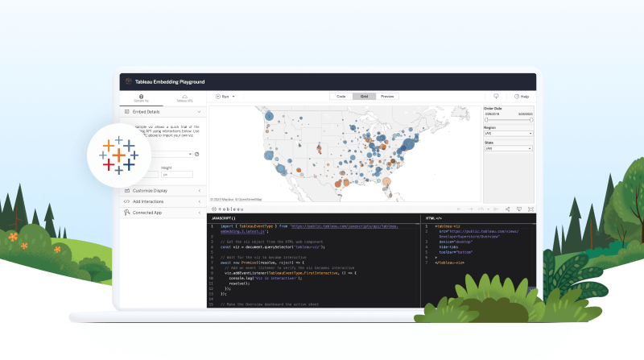Image resolution: width=644 pixels, height=360 pixels.
Task: Click the help icon beside the selector
Action: pos(196,153)
